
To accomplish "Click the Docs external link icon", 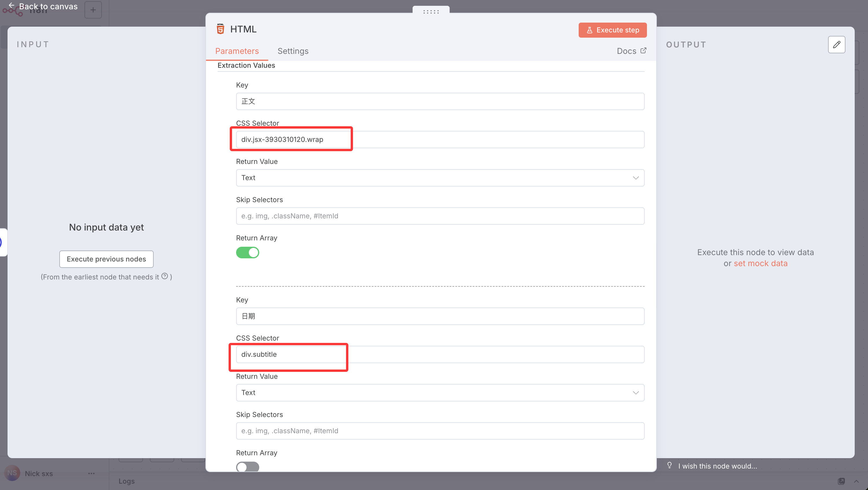I will point(643,51).
